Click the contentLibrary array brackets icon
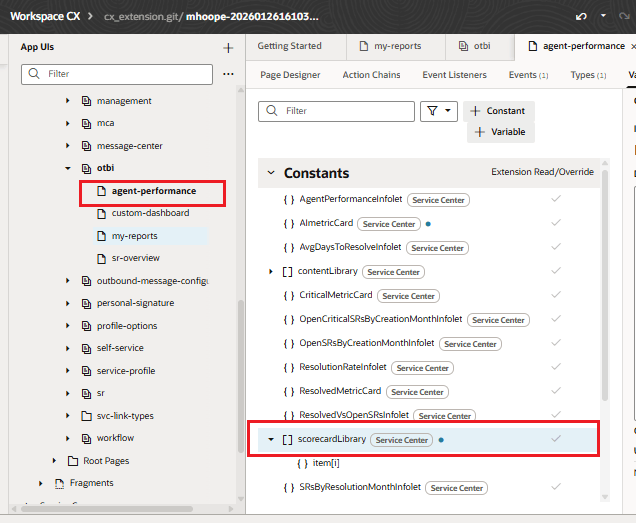 pyautogui.click(x=287, y=271)
